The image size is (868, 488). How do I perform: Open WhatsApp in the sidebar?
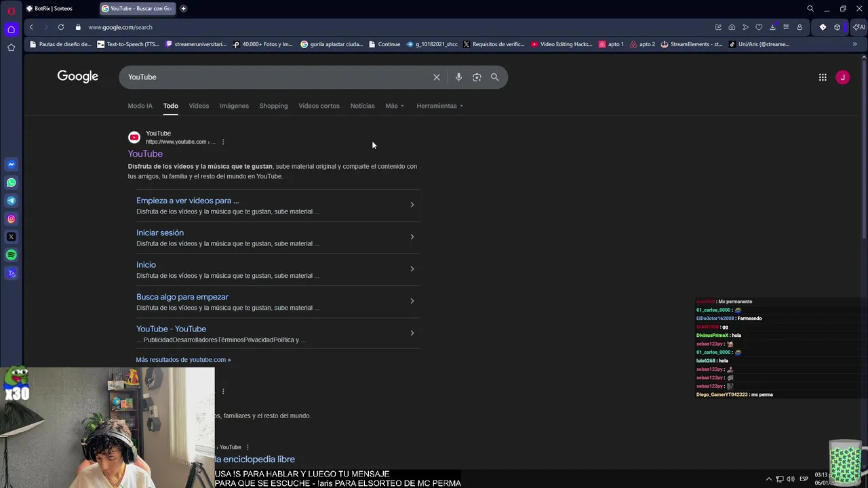[11, 182]
